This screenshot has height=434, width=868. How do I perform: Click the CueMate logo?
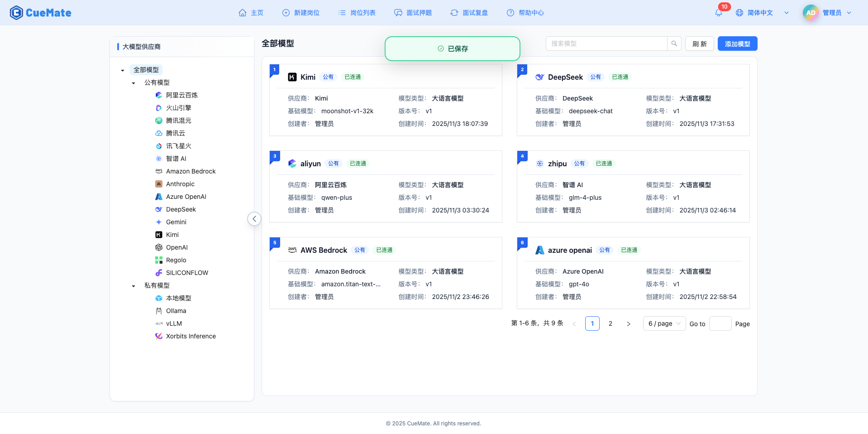[x=40, y=13]
